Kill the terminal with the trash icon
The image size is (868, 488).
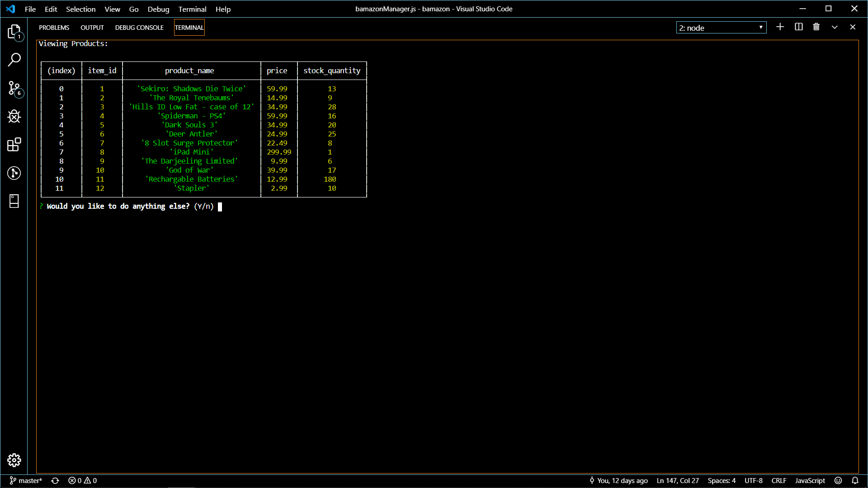[x=816, y=27]
